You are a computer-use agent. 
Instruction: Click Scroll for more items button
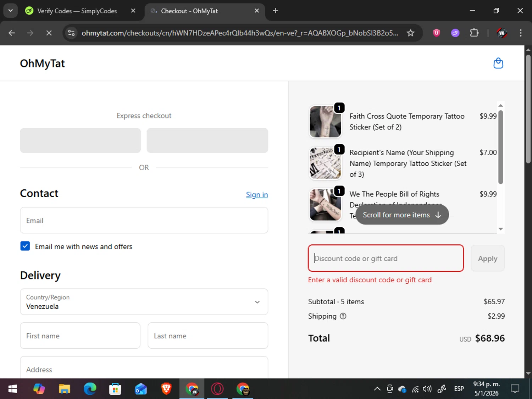coord(402,215)
